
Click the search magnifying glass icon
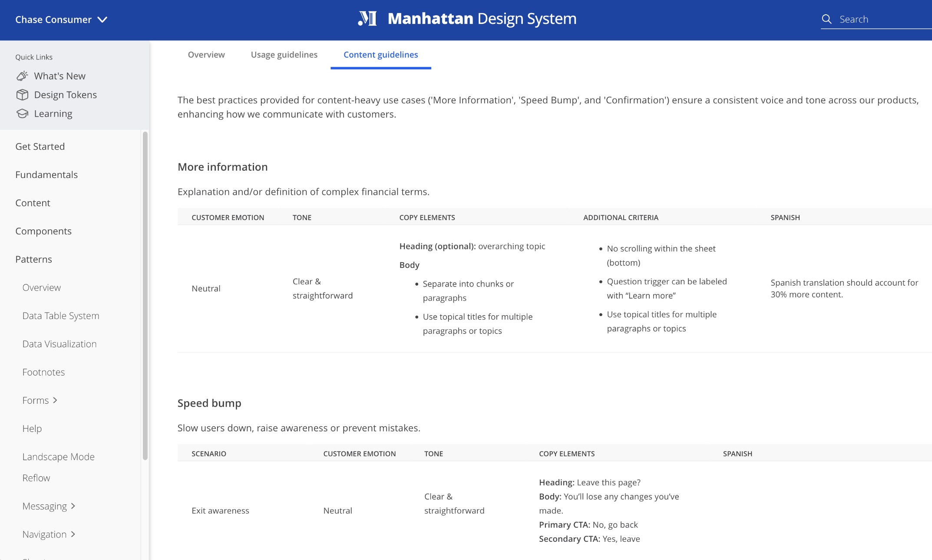pos(826,19)
